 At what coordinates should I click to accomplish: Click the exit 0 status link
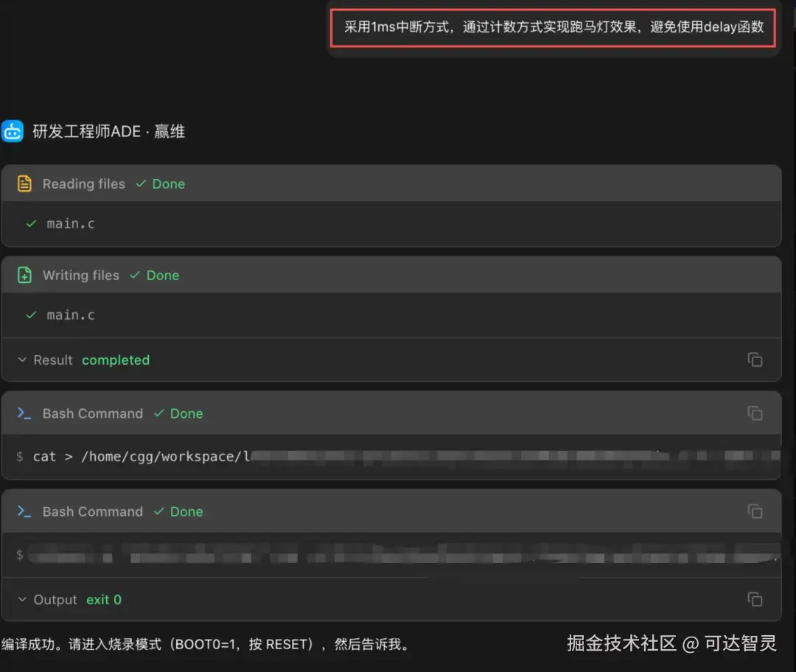(x=104, y=599)
